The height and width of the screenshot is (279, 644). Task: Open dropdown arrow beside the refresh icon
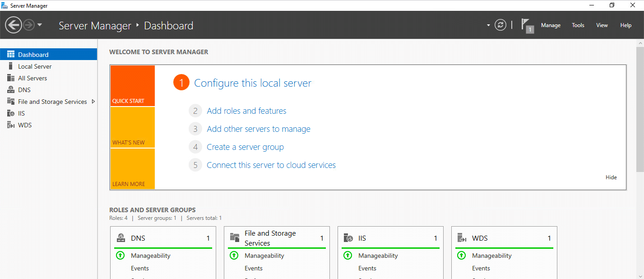pyautogui.click(x=488, y=25)
